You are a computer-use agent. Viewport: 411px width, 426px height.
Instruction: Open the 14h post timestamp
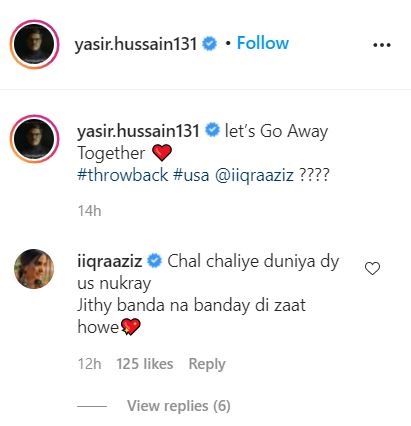tap(89, 211)
